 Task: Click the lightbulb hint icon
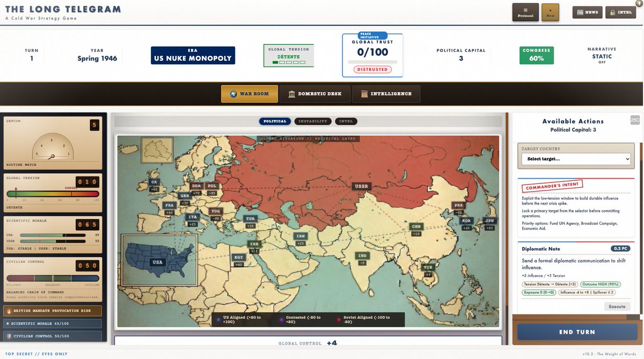[x=639, y=3]
